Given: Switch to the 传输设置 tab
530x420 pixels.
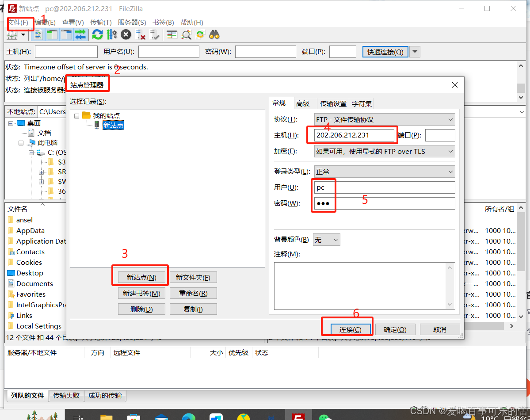Looking at the screenshot, I should (333, 103).
